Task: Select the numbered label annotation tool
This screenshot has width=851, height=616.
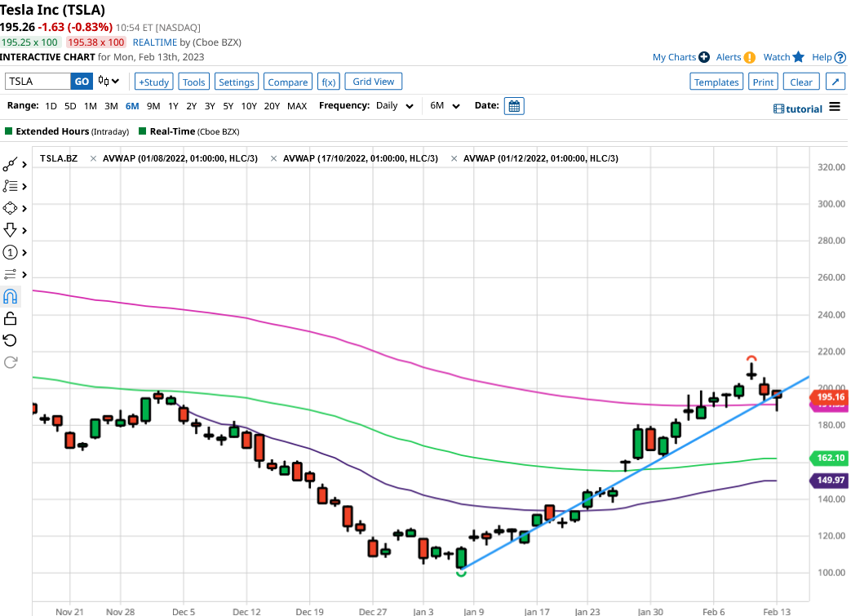Action: click(x=11, y=252)
